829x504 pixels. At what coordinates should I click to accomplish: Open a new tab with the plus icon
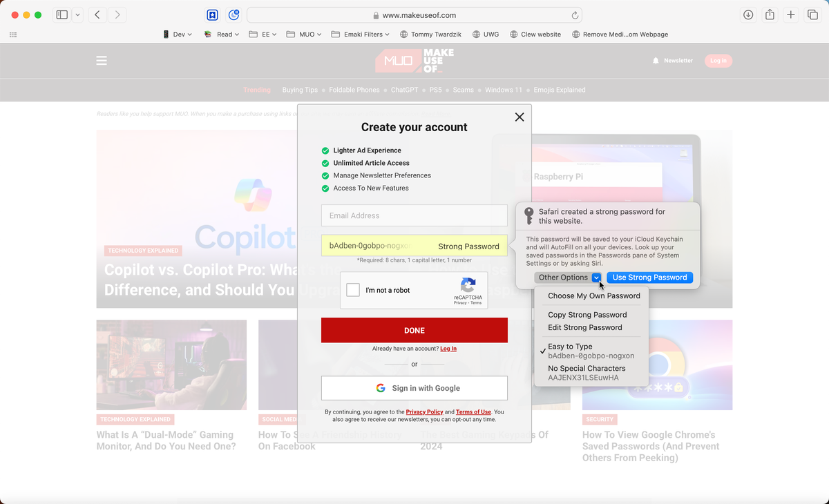tap(791, 14)
